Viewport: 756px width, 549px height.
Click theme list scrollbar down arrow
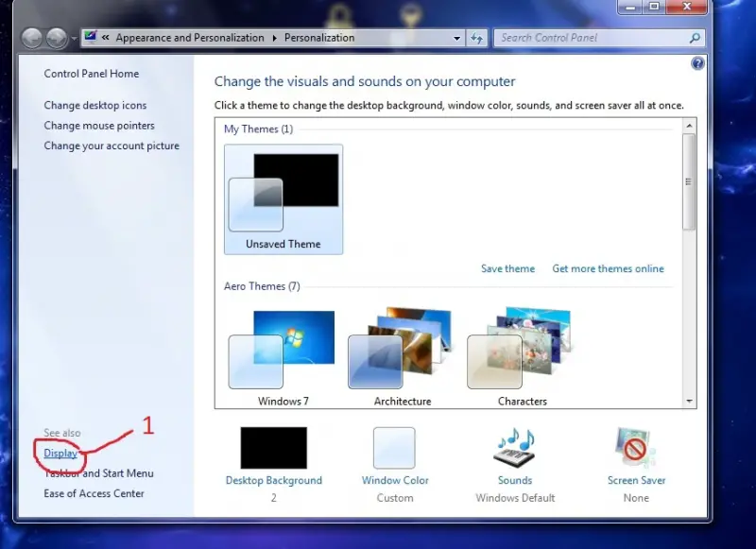click(x=689, y=401)
